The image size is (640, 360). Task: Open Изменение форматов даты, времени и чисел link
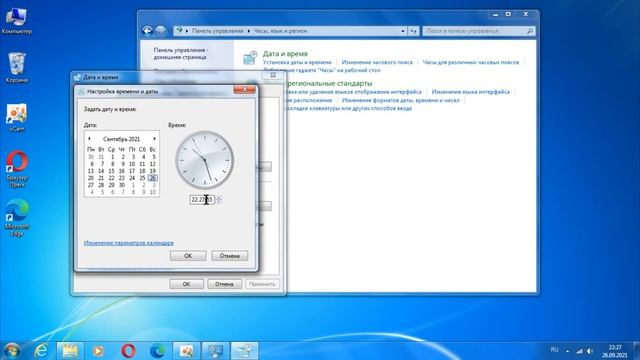tap(401, 100)
